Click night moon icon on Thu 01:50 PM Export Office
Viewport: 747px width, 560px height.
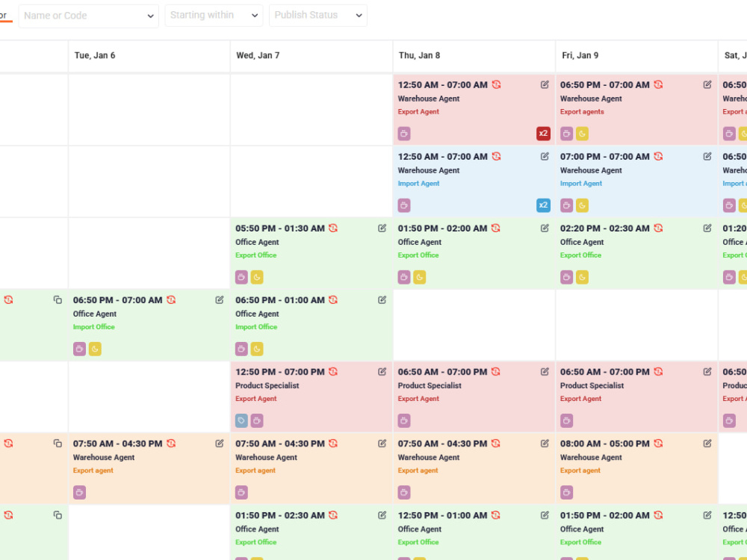pyautogui.click(x=419, y=277)
